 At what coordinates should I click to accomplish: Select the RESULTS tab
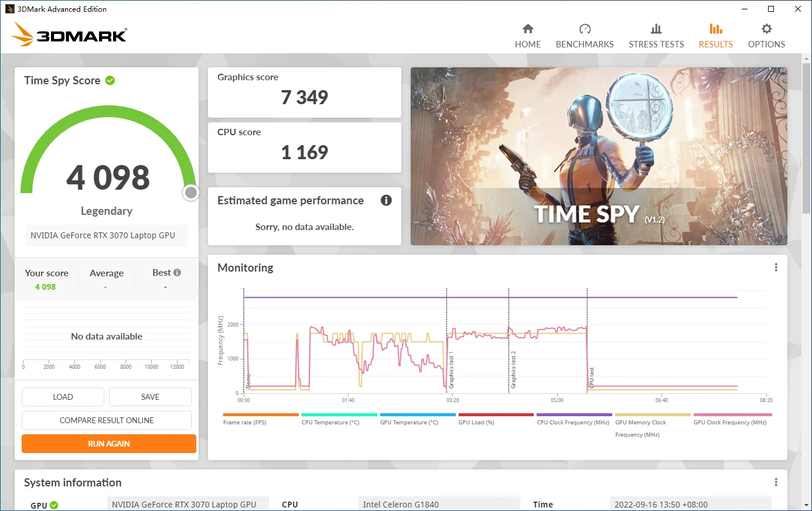tap(716, 44)
